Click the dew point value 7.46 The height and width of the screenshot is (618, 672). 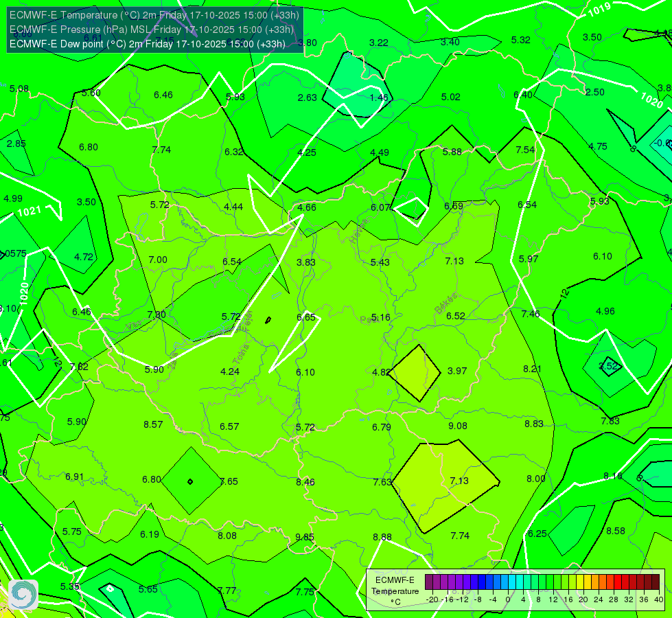coord(531,314)
